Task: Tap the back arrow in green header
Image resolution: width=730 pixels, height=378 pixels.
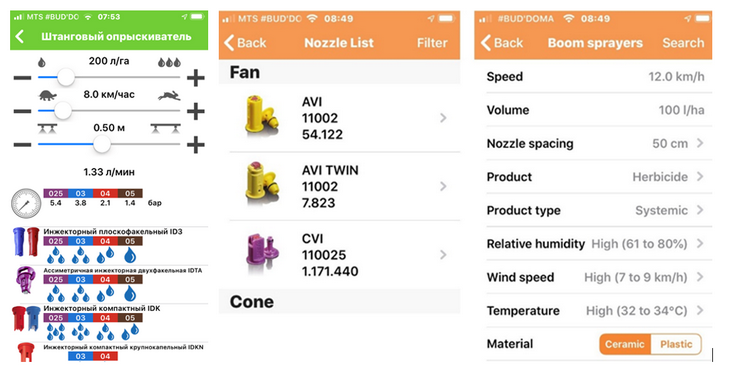Action: 20,36
